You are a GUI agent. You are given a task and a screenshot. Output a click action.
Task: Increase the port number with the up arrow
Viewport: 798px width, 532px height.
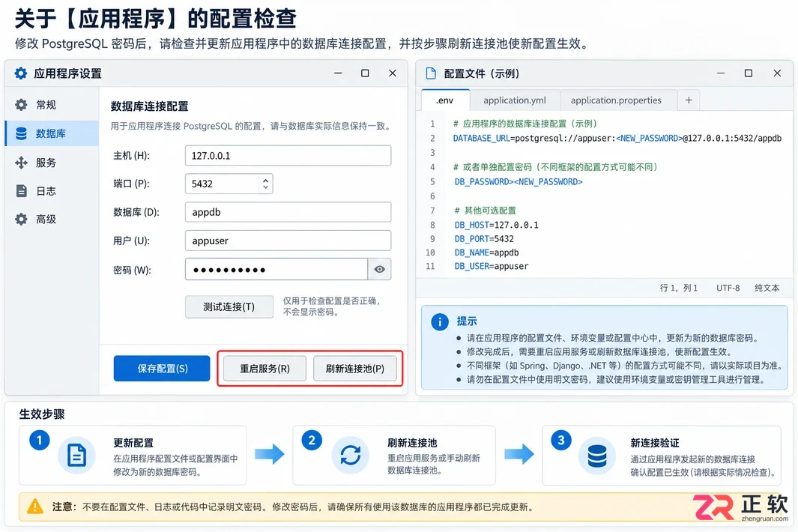[265, 180]
